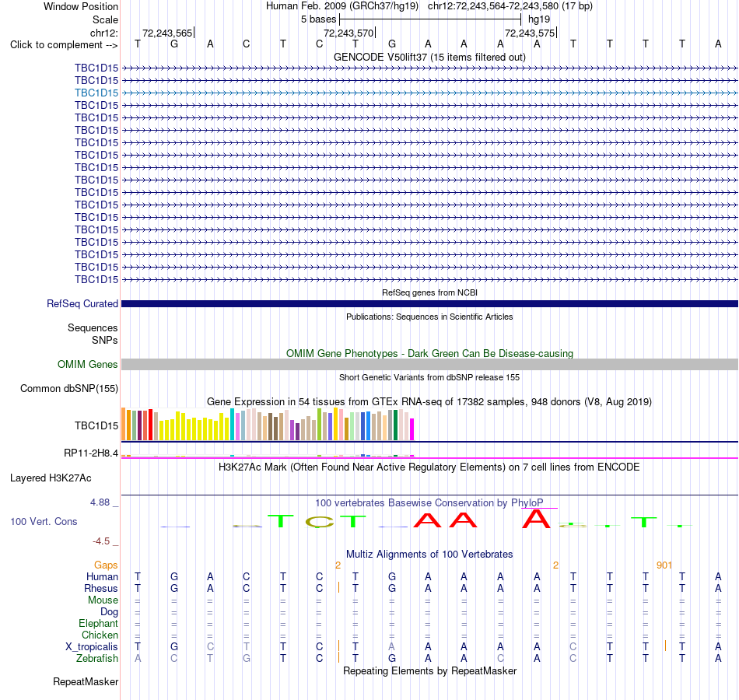Click the 'chr12:' ruler label
Viewport: 739px width, 700px height.
[104, 33]
